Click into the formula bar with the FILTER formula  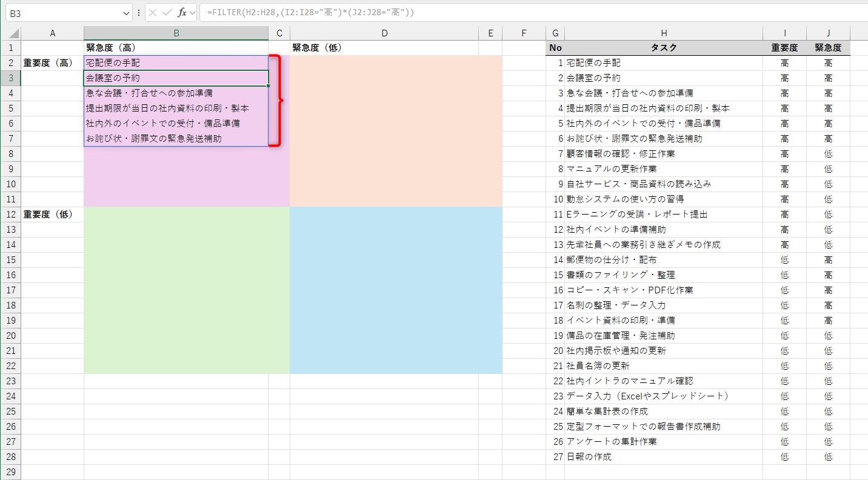pyautogui.click(x=533, y=12)
